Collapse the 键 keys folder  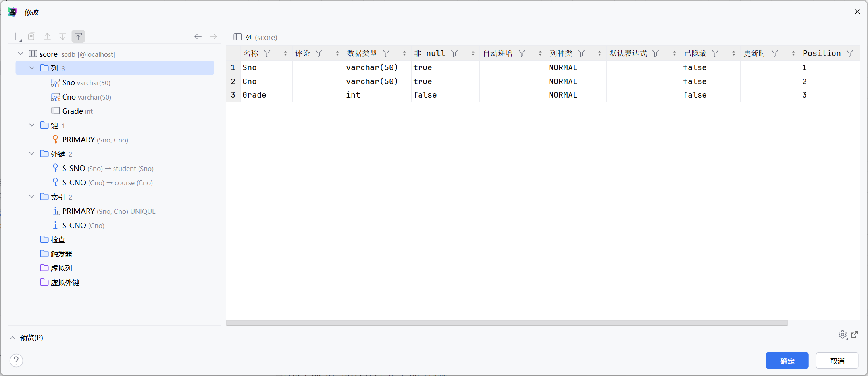tap(32, 125)
